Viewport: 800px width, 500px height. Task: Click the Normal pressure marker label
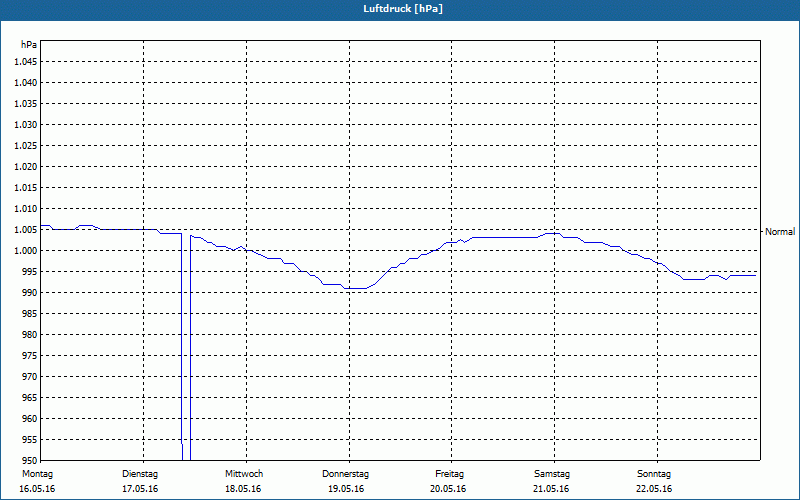click(x=780, y=232)
